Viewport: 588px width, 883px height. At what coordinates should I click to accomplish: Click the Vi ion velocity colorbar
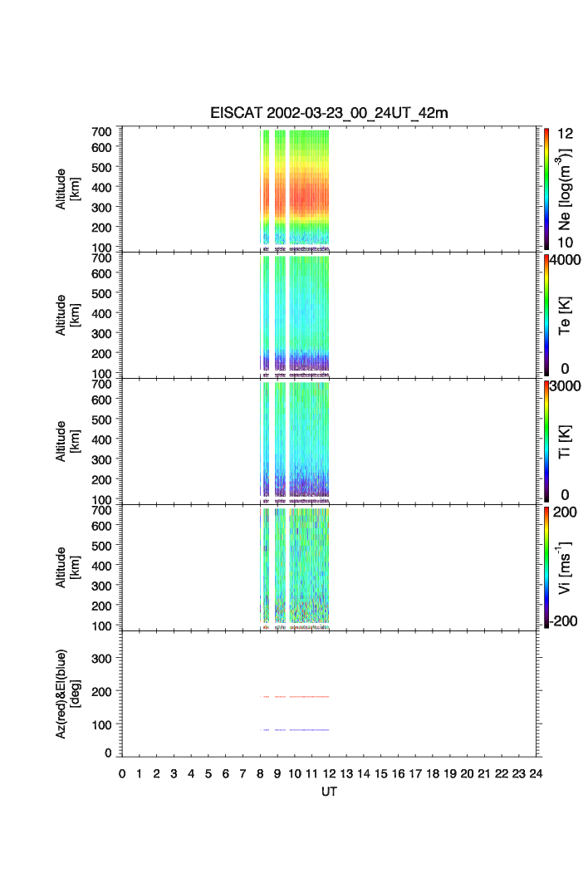546,567
